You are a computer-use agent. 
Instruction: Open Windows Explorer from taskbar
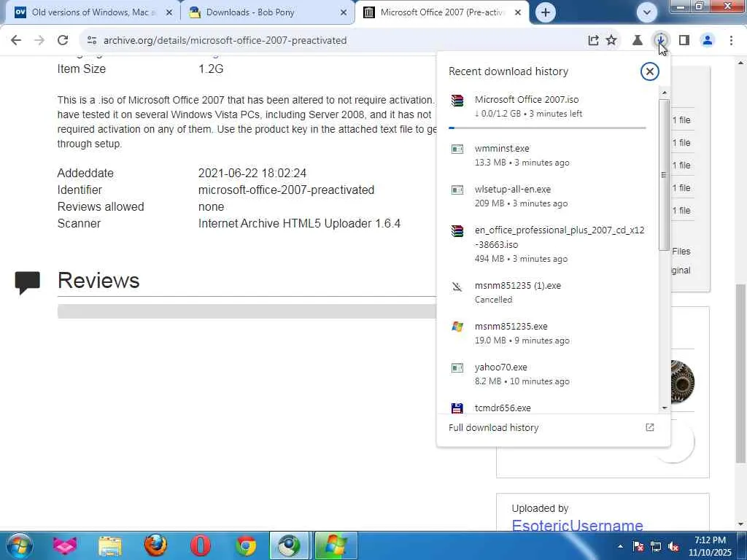tap(110, 545)
